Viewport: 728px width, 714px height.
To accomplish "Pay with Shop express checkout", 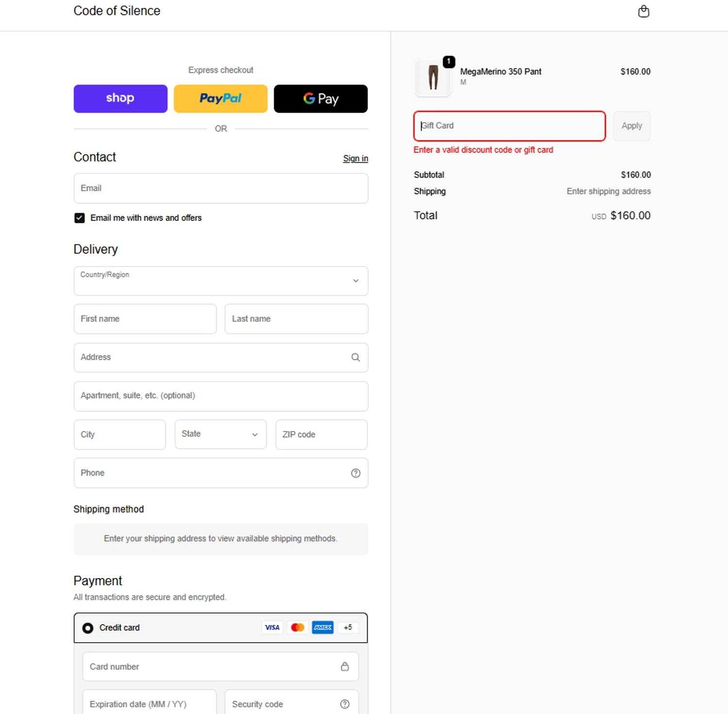I will 120,99.
